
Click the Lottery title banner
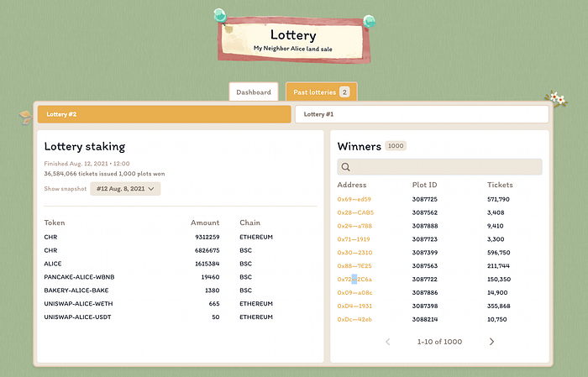click(294, 39)
